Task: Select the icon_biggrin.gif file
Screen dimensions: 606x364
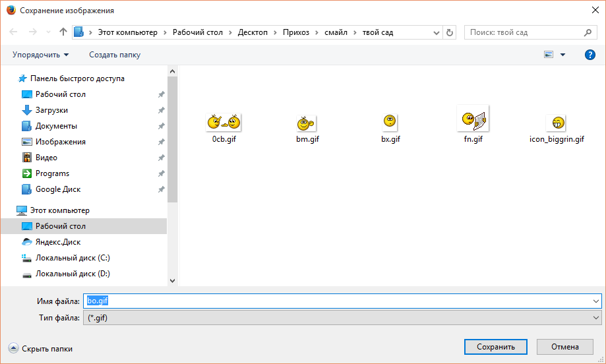Action: tap(557, 123)
